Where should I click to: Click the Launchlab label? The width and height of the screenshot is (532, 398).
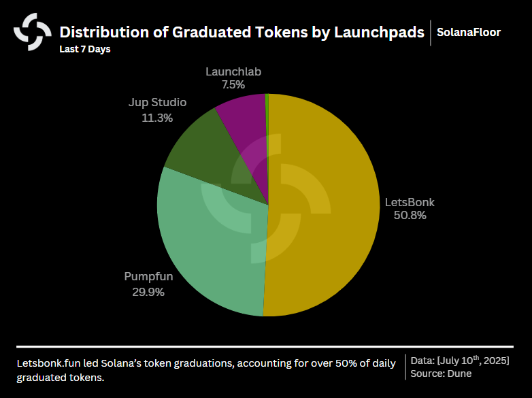[233, 71]
